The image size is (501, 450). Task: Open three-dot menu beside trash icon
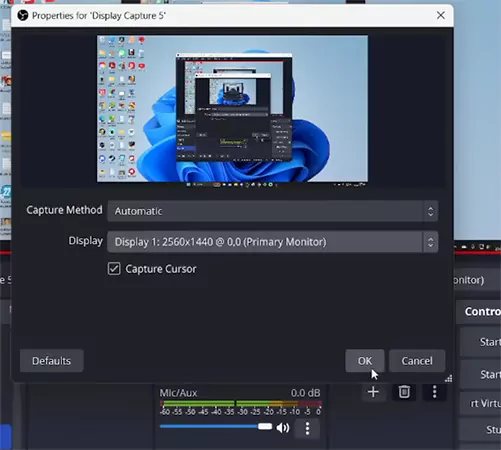coord(434,392)
